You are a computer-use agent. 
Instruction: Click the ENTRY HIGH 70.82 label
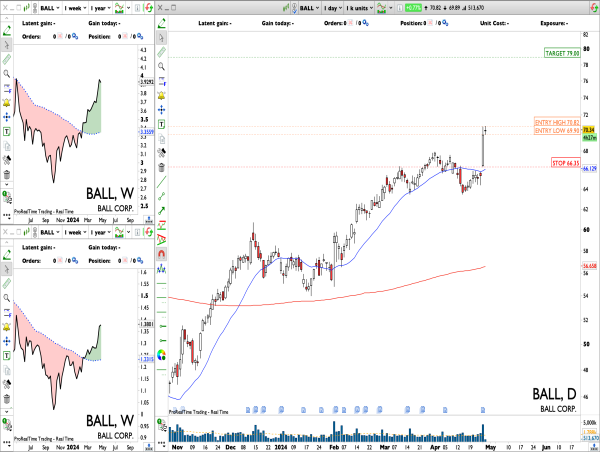[557, 122]
